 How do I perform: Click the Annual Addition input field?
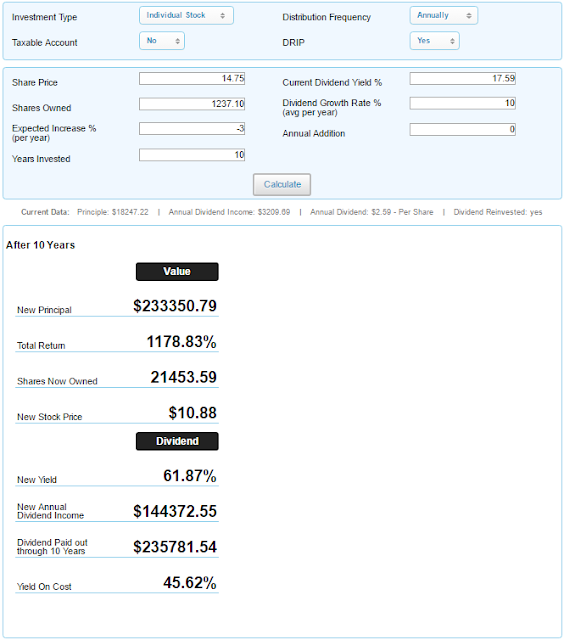pyautogui.click(x=462, y=129)
